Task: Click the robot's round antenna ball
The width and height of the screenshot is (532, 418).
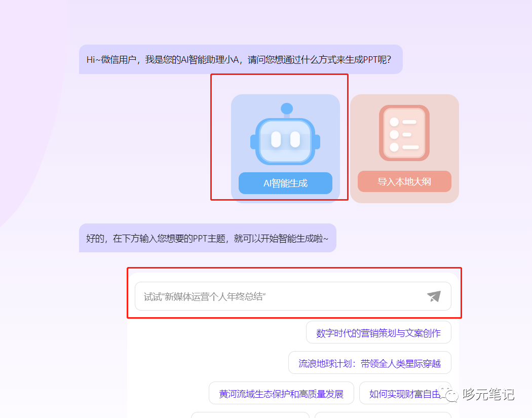Action: 287,108
